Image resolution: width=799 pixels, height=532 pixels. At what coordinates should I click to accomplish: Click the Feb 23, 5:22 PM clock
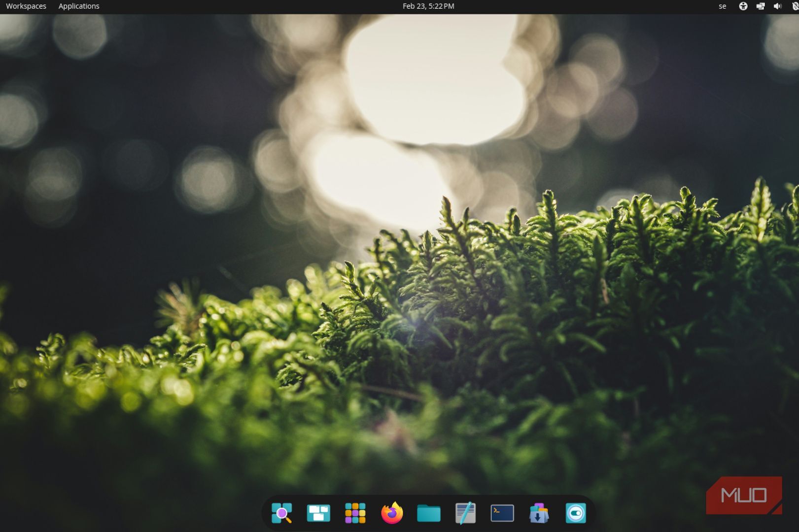[428, 6]
